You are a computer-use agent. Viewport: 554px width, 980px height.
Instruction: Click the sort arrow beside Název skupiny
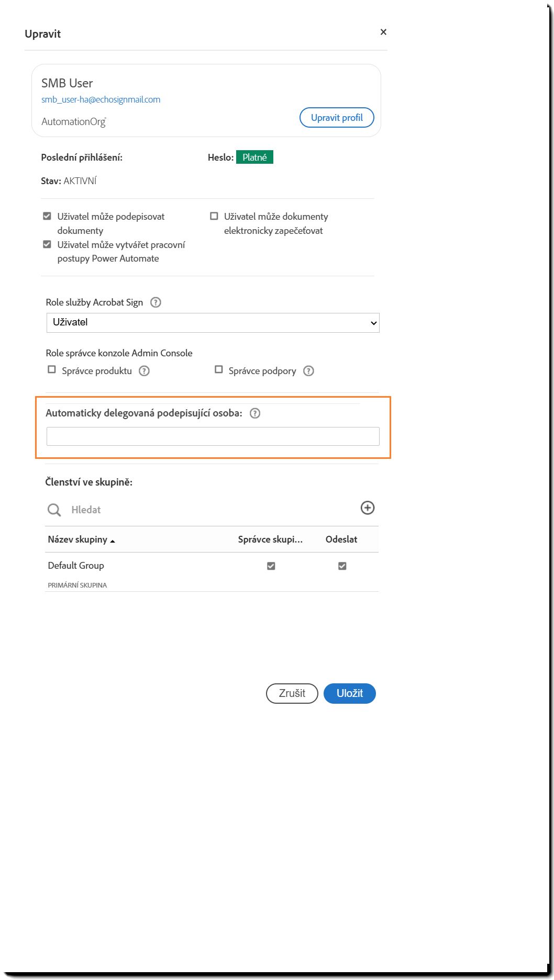(113, 541)
